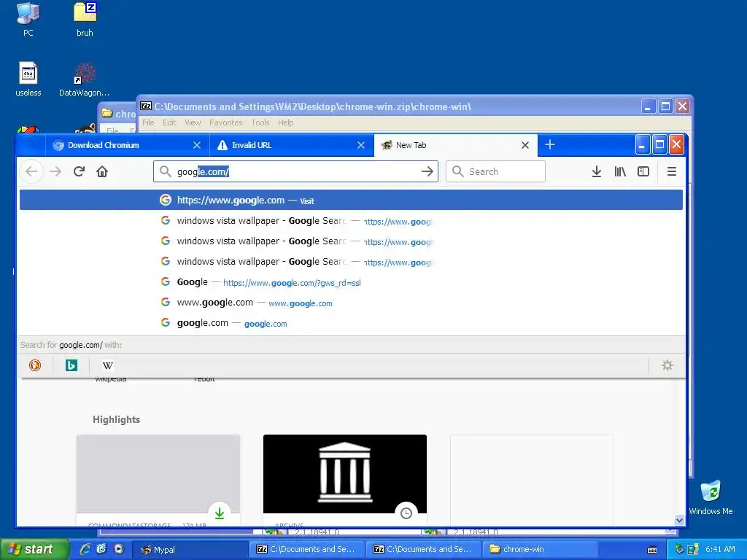Open Windows Me recycle bin icon
Image resolution: width=747 pixels, height=560 pixels.
(711, 497)
